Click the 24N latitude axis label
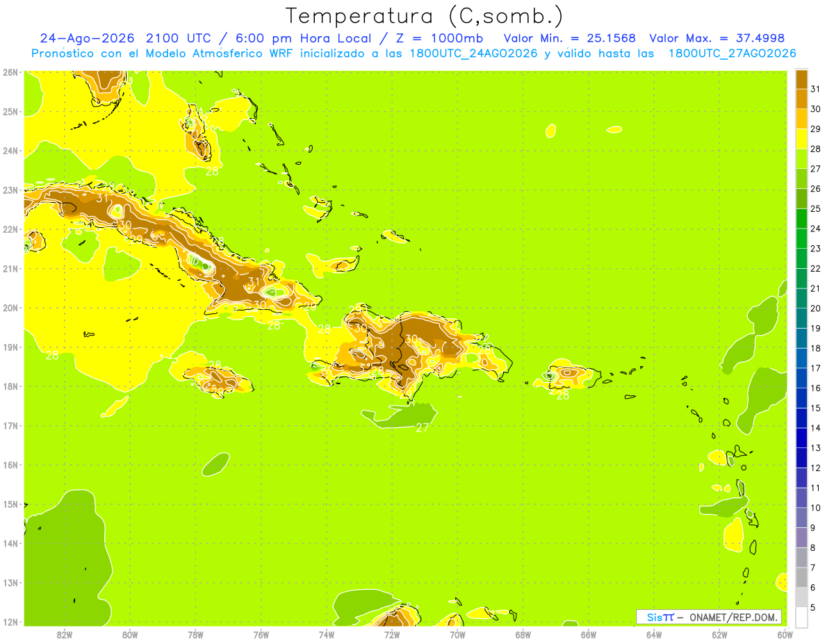Viewport: 834px width, 644px height. point(10,151)
